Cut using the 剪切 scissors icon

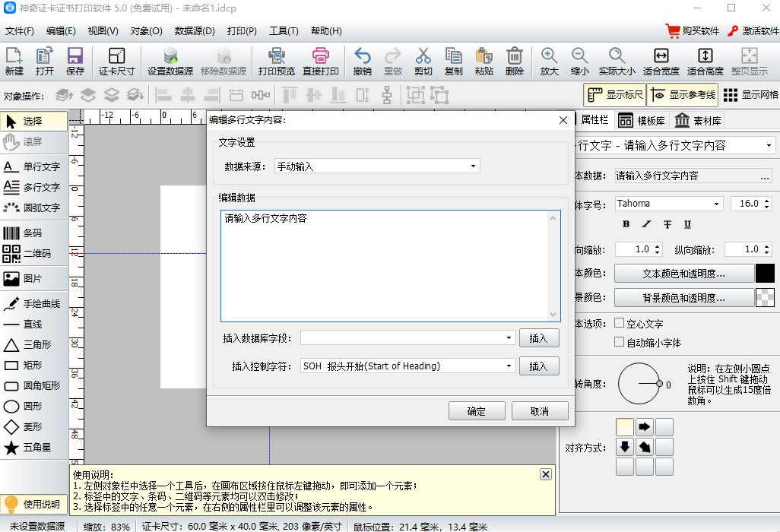pos(423,61)
